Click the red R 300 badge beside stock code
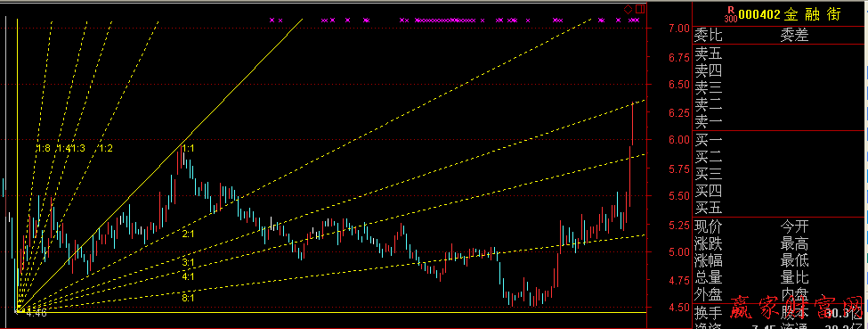This screenshot has width=868, height=329. pos(731,14)
